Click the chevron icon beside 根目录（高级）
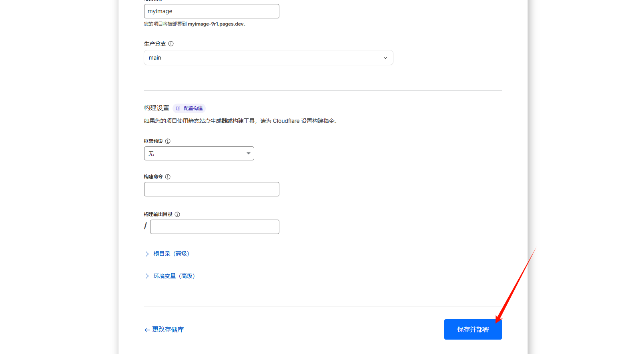 click(x=147, y=254)
